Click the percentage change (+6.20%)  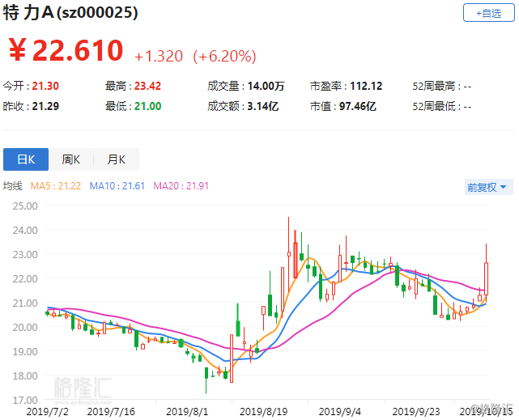(x=225, y=56)
